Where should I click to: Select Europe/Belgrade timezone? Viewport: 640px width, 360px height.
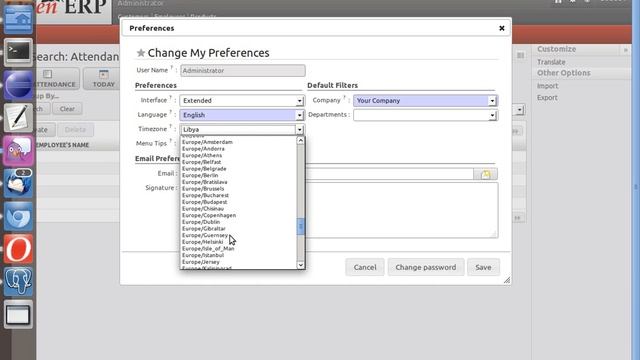click(204, 169)
